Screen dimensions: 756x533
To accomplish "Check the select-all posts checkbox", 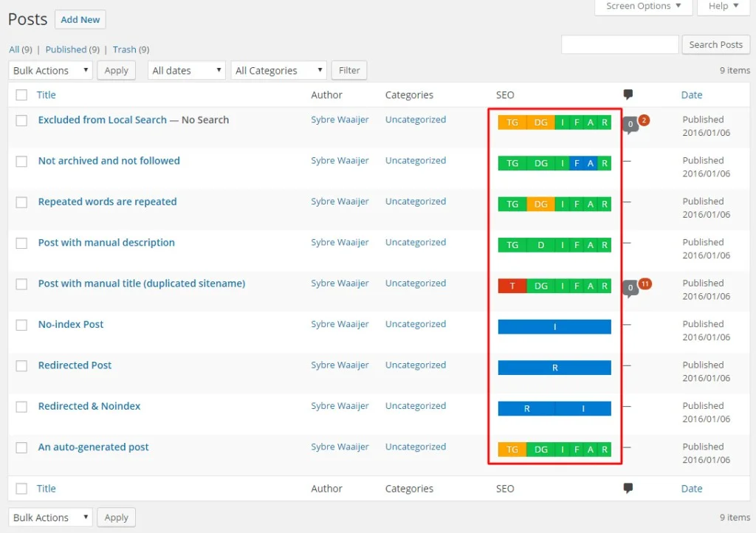I will click(x=21, y=94).
